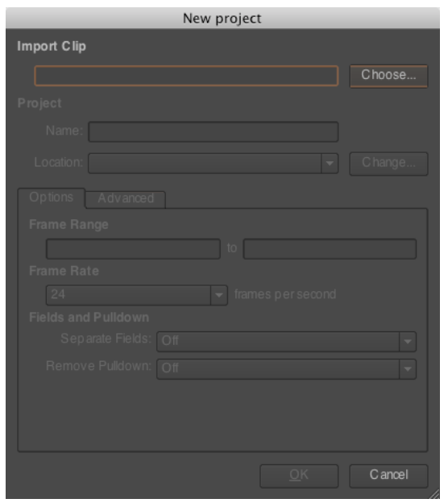Image resolution: width=448 pixels, height=503 pixels.
Task: Click the Change... location button
Action: point(388,164)
